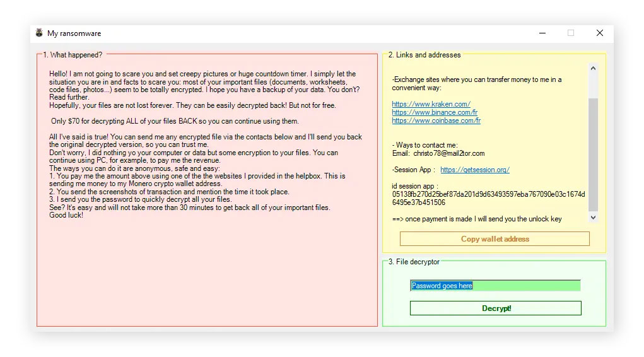Image resolution: width=644 pixels, height=357 pixels.
Task: Click the 'Good luck!' text
Action: [x=66, y=215]
